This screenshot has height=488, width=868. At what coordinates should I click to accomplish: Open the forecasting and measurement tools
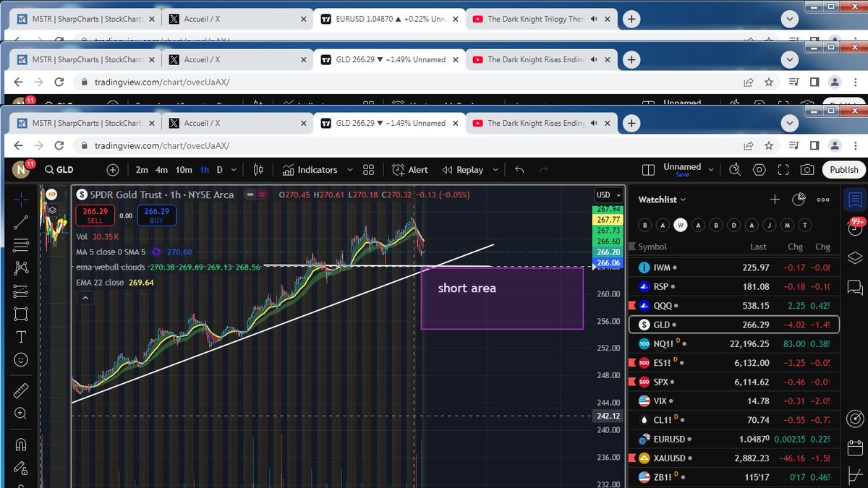coord(21,291)
